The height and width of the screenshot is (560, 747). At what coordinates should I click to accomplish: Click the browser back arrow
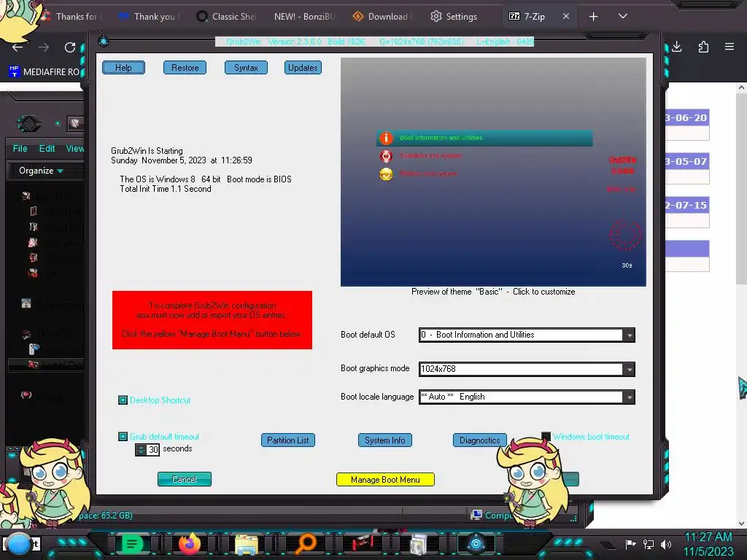18,47
